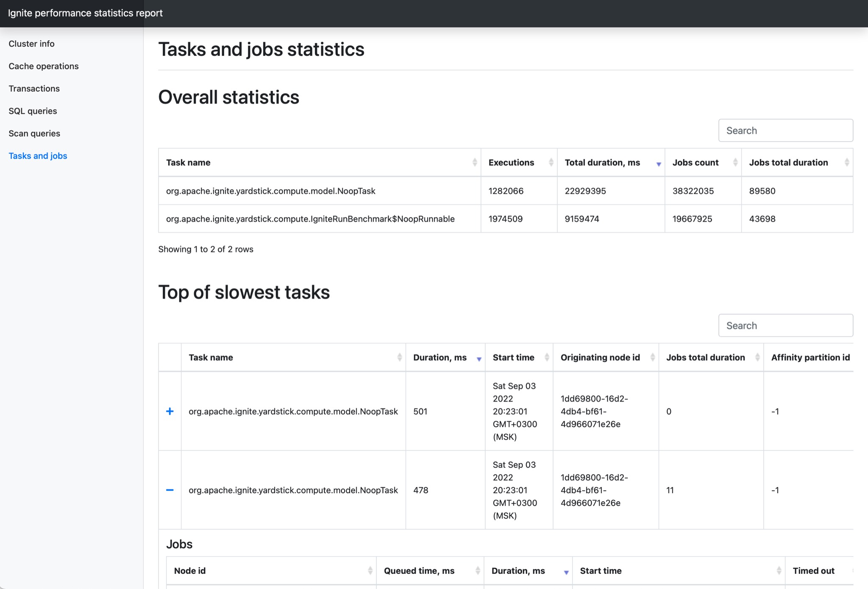Sort by Jobs count column
The width and height of the screenshot is (868, 589).
point(735,163)
